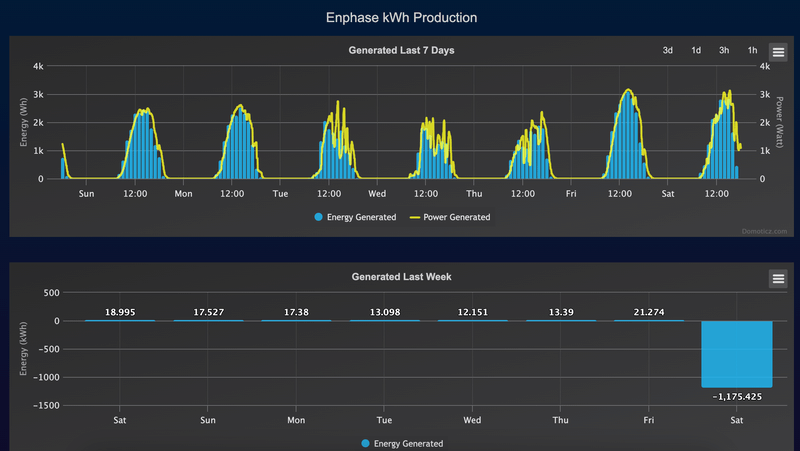Click the 13.098 Tuesday data label
The height and width of the screenshot is (451, 800).
[x=384, y=312]
